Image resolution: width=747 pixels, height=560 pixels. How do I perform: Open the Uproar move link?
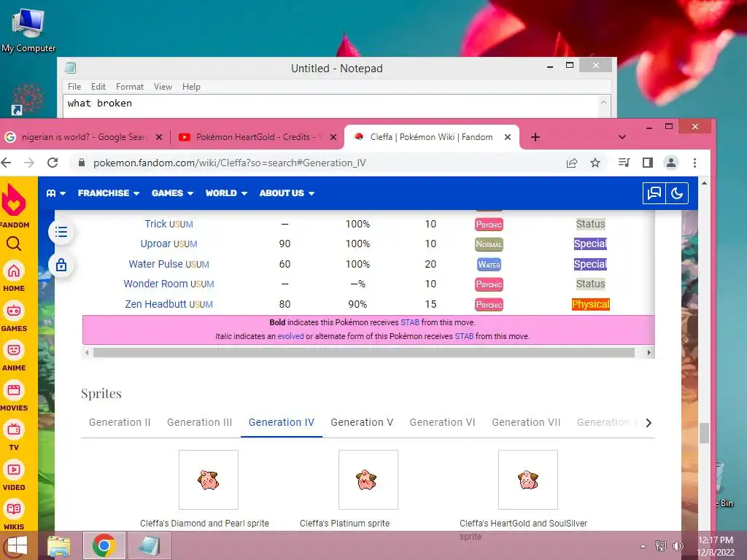[x=155, y=244]
